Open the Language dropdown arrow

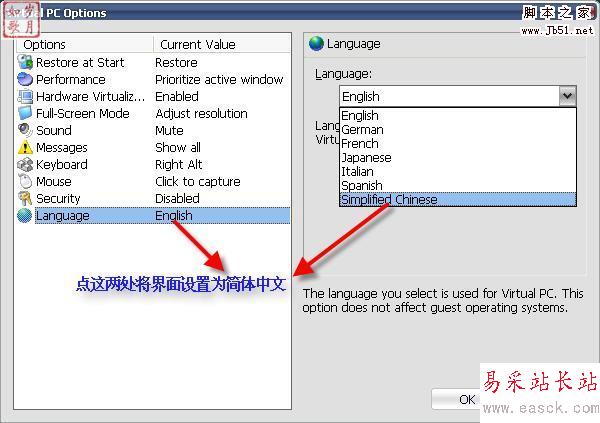(567, 96)
